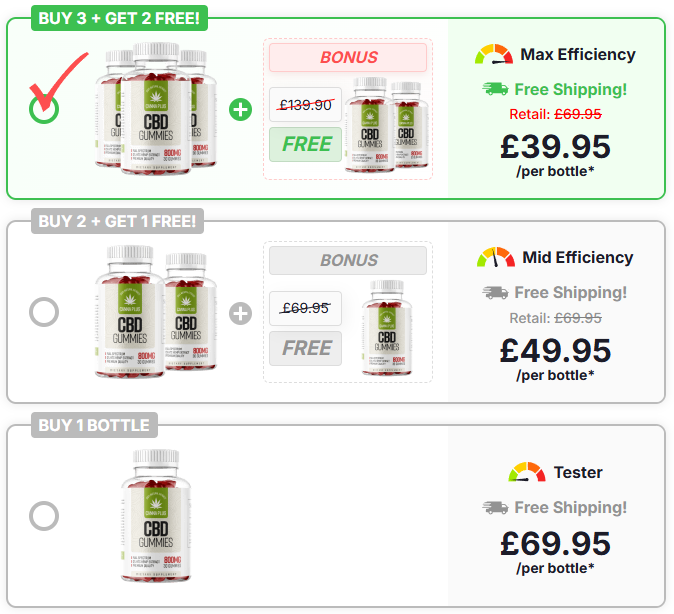Click the Max Efficiency gauge icon
Viewport: 674px width, 614px height.
pos(494,54)
